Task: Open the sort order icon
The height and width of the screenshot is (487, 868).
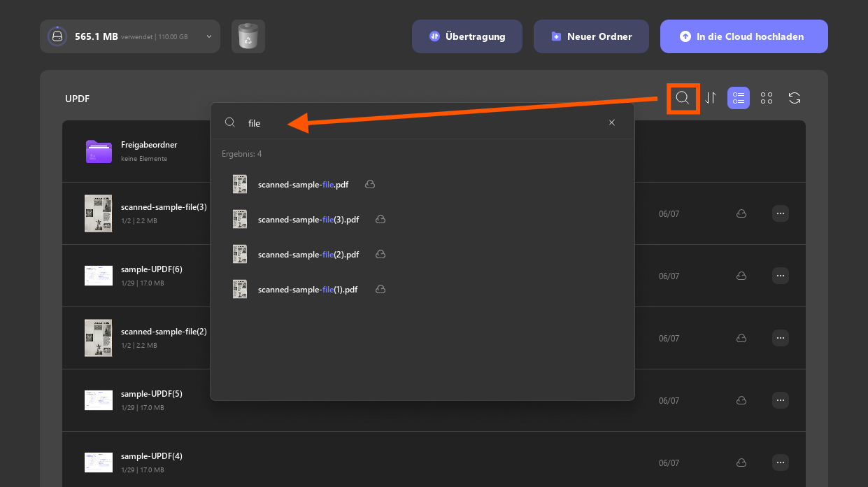Action: point(711,98)
